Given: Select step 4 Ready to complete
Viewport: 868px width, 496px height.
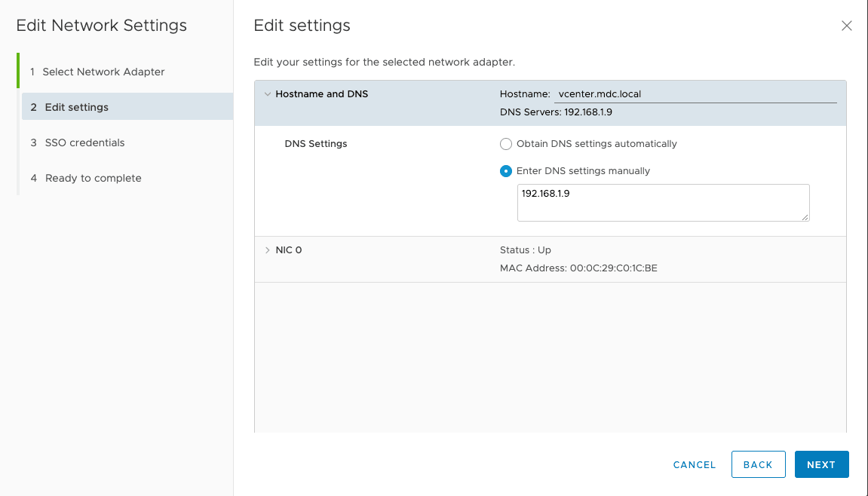Looking at the screenshot, I should coord(93,178).
